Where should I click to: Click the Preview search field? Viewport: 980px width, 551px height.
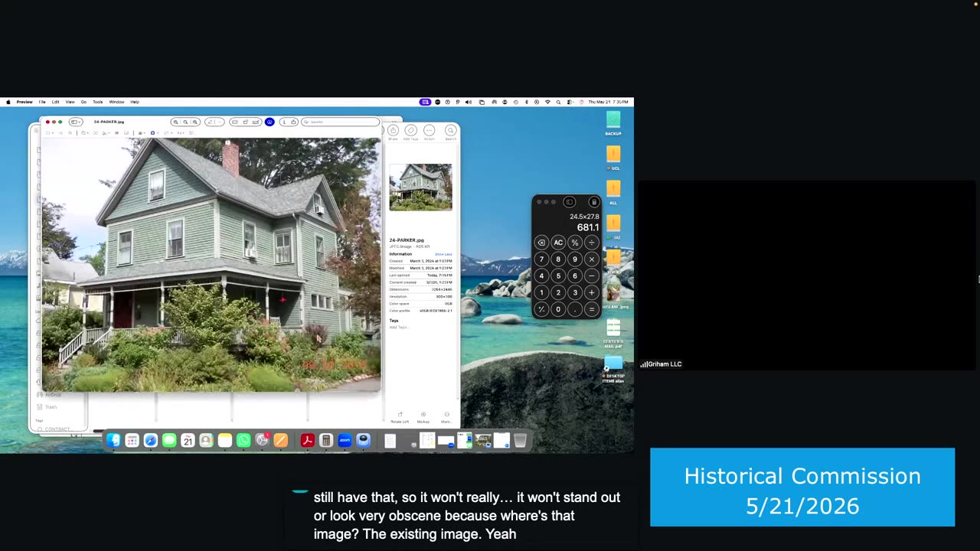340,122
